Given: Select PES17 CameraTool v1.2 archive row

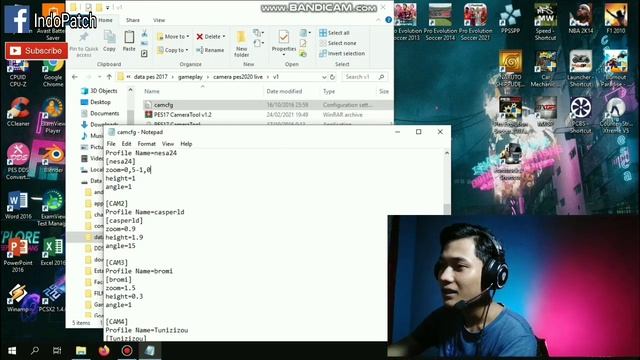Looking at the screenshot, I should coord(268,115).
